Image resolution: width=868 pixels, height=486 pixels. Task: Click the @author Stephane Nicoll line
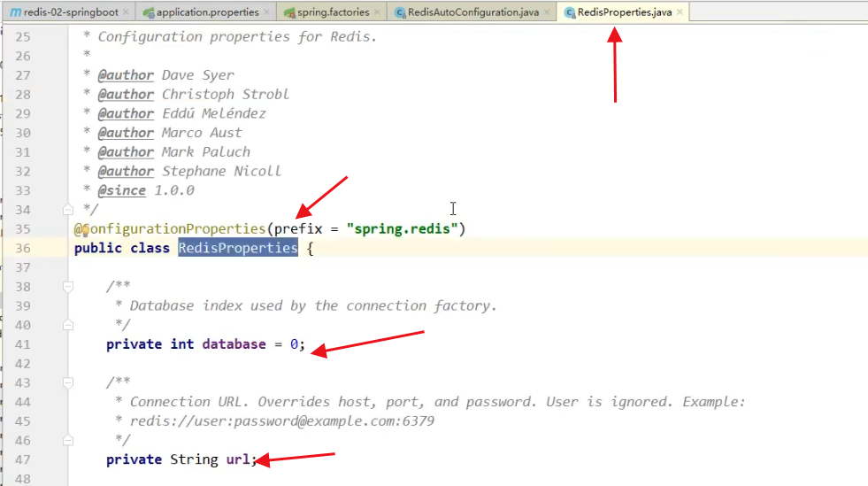189,171
